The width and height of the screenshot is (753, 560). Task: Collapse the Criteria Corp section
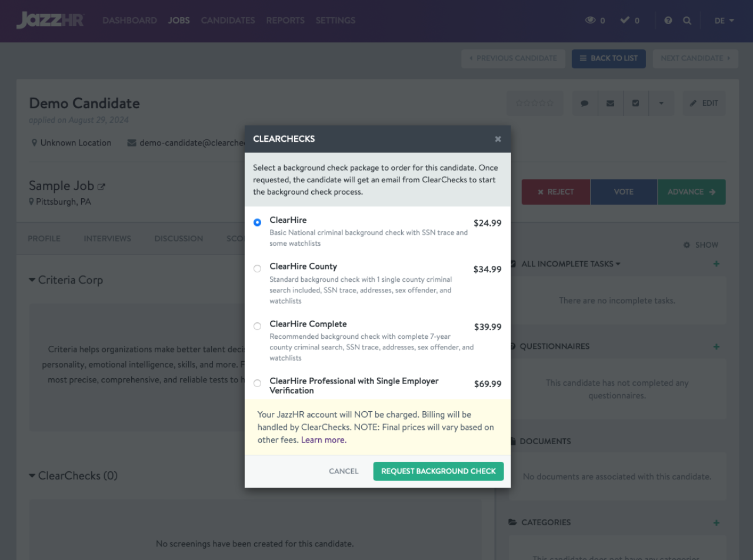click(x=32, y=280)
